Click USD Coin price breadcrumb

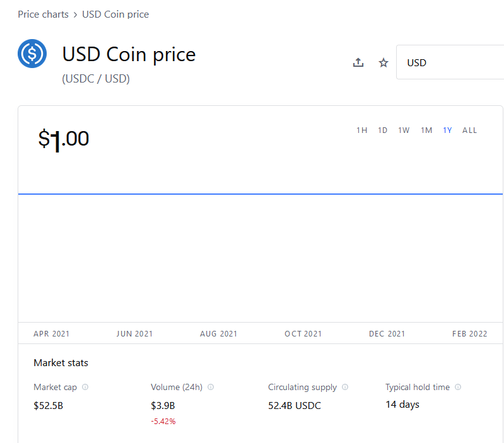tap(115, 14)
